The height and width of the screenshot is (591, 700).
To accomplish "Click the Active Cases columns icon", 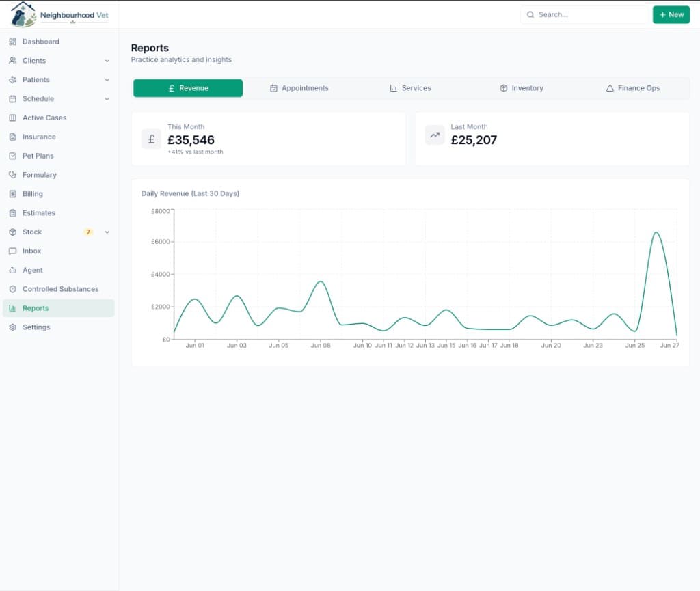I will click(12, 118).
